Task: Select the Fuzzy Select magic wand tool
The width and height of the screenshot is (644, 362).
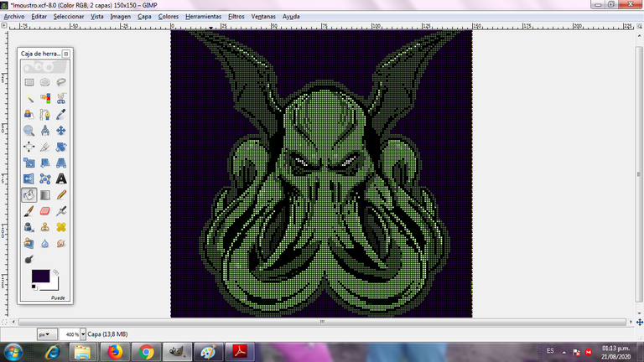Action: point(29,99)
